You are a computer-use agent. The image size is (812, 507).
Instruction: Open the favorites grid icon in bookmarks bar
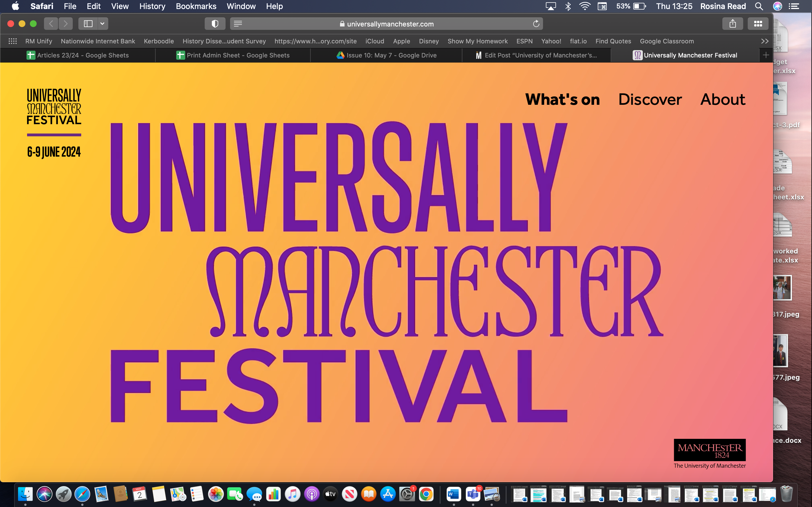click(13, 41)
